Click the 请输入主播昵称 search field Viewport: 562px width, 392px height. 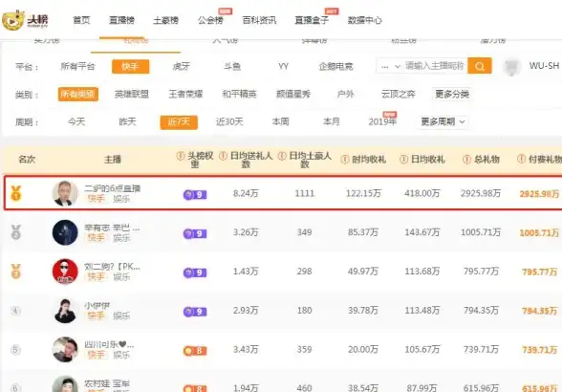click(x=435, y=66)
